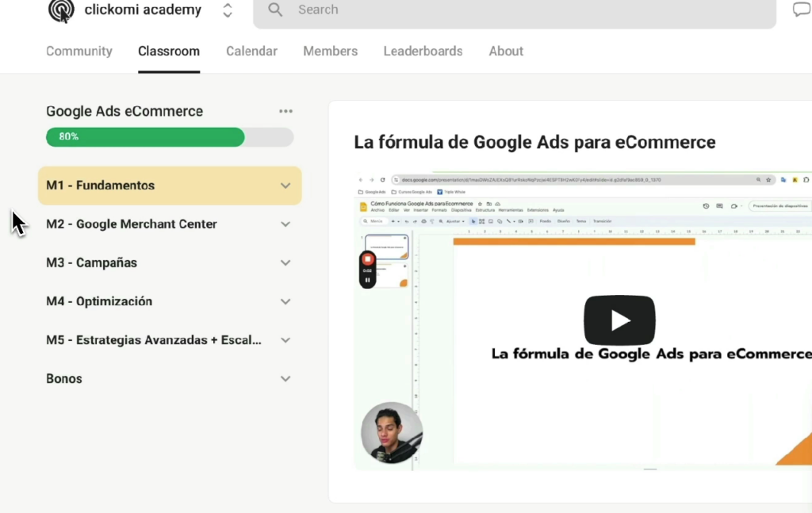Screen dimensions: 812x513
Task: Open the group switcher up-down arrows
Action: tap(228, 10)
